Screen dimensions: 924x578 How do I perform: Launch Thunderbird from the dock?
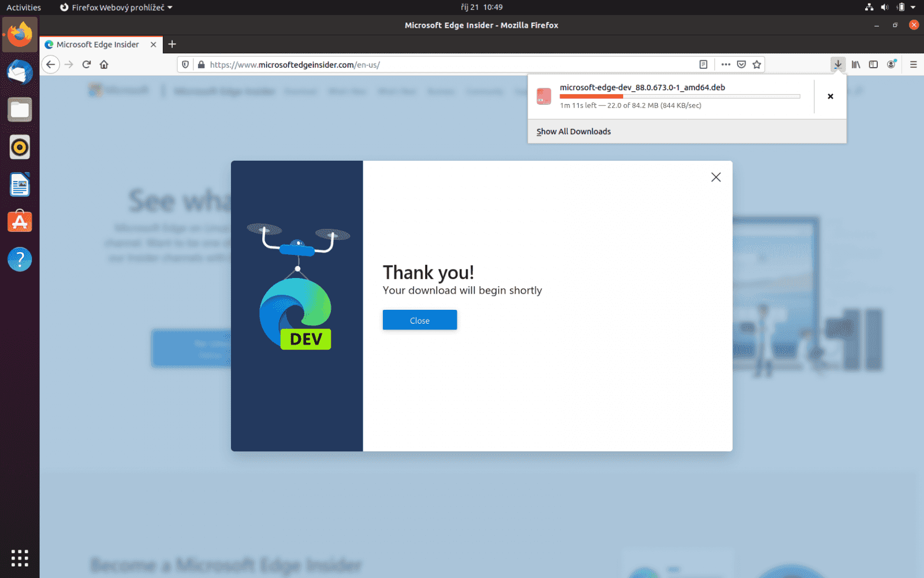point(20,72)
